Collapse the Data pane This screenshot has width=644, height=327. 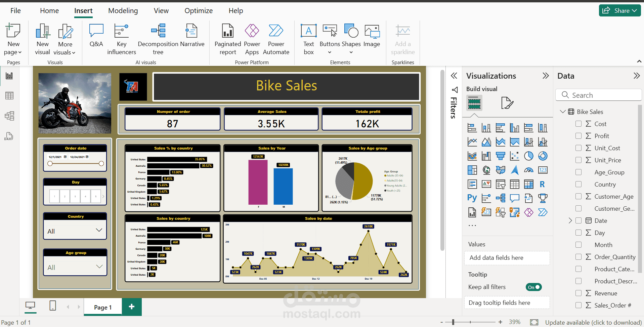click(x=637, y=76)
